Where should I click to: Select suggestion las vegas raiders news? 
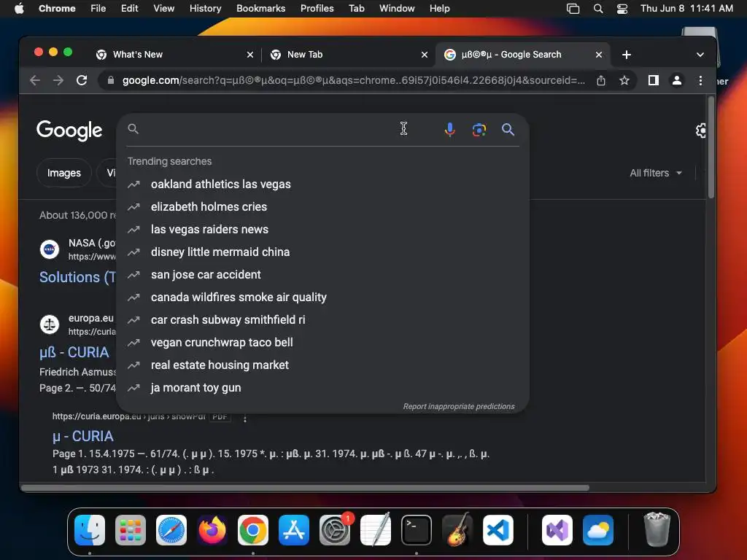click(322, 230)
